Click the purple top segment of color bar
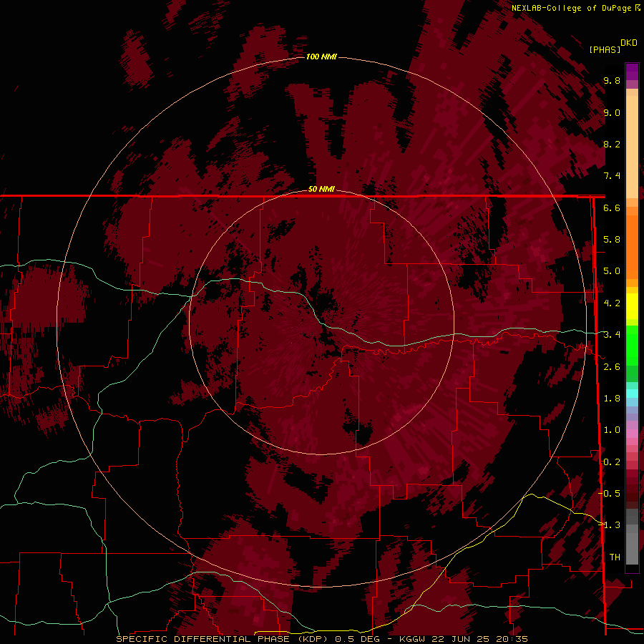Screen dimensions: 644x644 point(632,72)
